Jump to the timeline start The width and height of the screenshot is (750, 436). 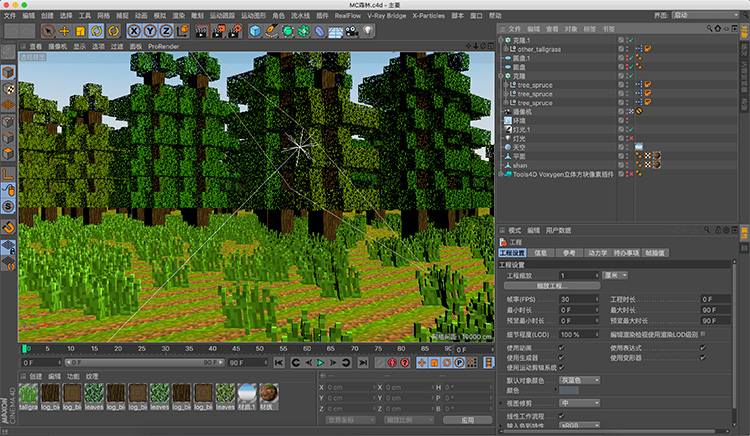[279, 363]
